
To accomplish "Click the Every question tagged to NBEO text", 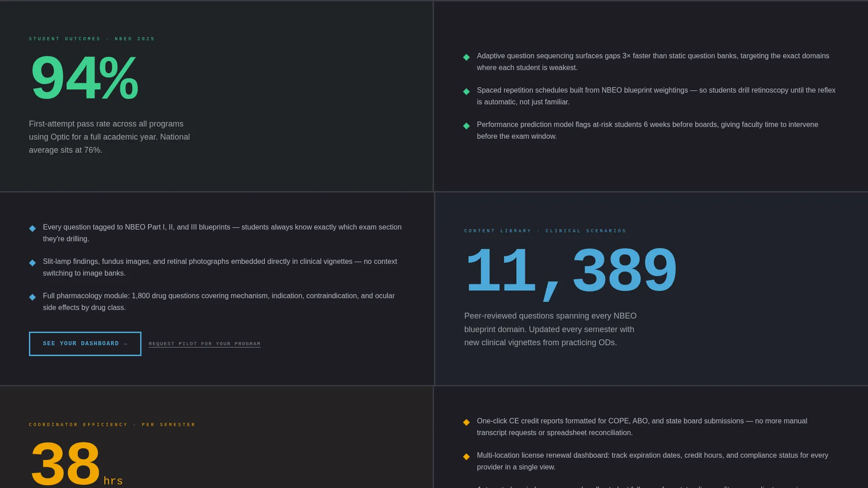I will pos(222,233).
